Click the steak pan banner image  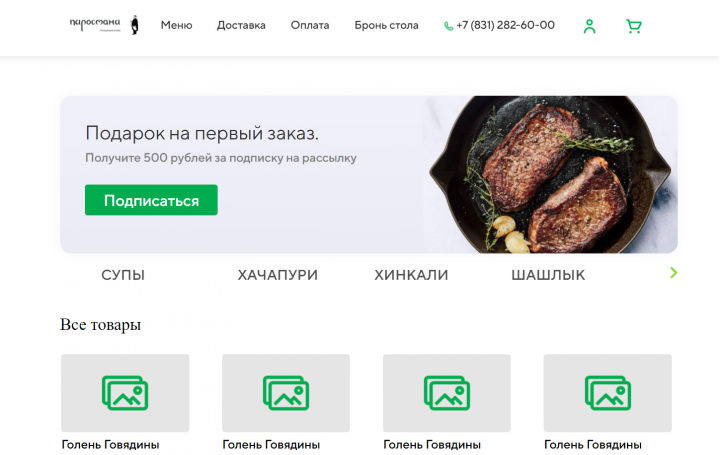pos(550,174)
